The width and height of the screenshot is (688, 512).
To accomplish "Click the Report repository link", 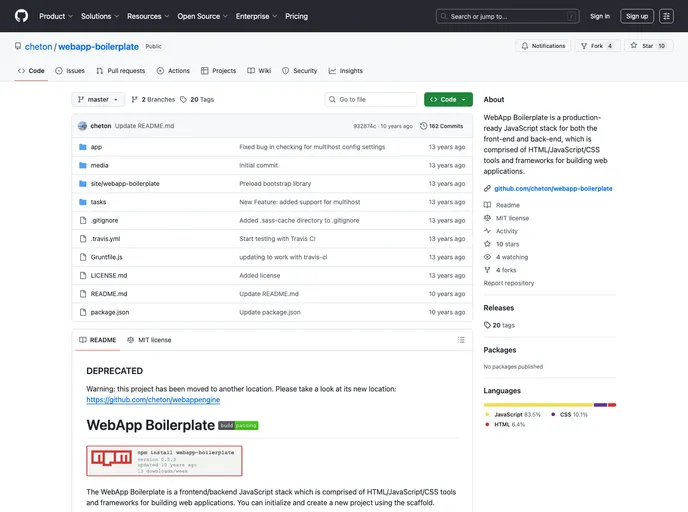I will coord(509,283).
